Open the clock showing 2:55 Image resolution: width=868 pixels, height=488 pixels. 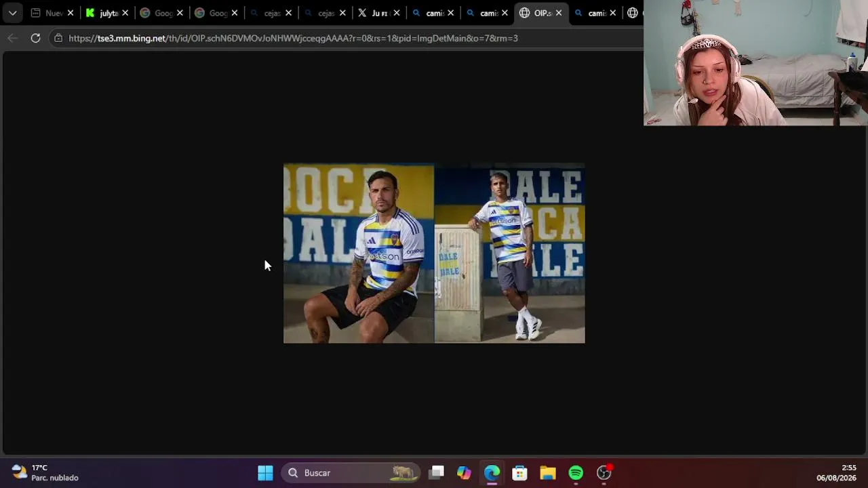point(836,472)
